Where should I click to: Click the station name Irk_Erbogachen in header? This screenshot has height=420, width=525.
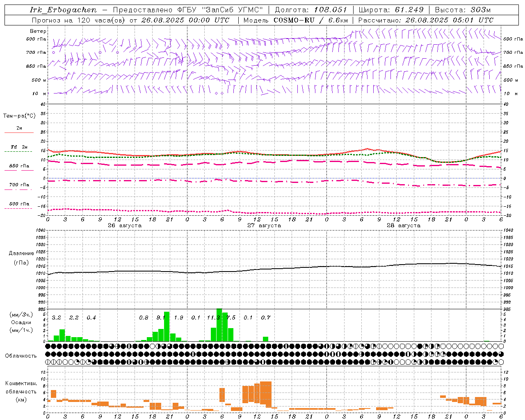(x=64, y=10)
